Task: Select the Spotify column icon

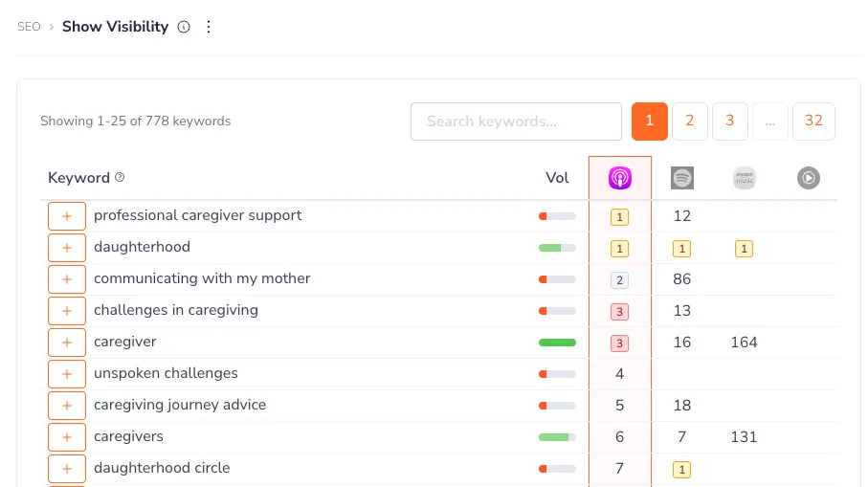Action: pyautogui.click(x=682, y=178)
